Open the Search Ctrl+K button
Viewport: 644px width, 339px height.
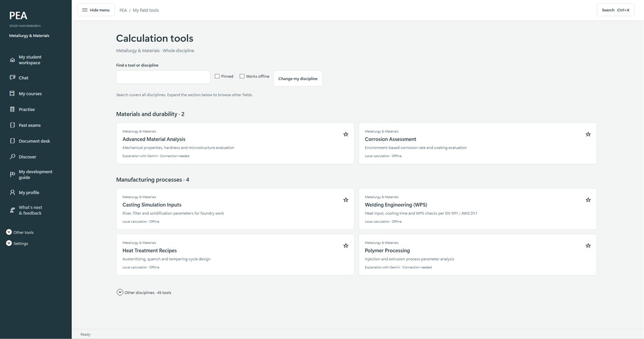pyautogui.click(x=615, y=10)
